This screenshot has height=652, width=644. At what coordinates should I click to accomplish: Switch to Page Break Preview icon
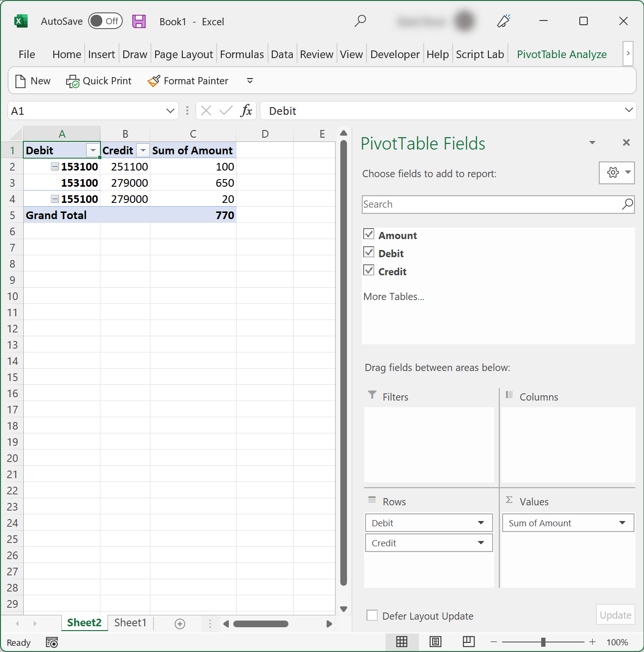pos(468,642)
